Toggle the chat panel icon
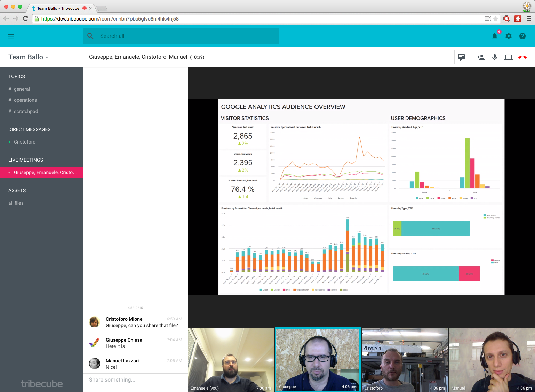 (x=461, y=57)
